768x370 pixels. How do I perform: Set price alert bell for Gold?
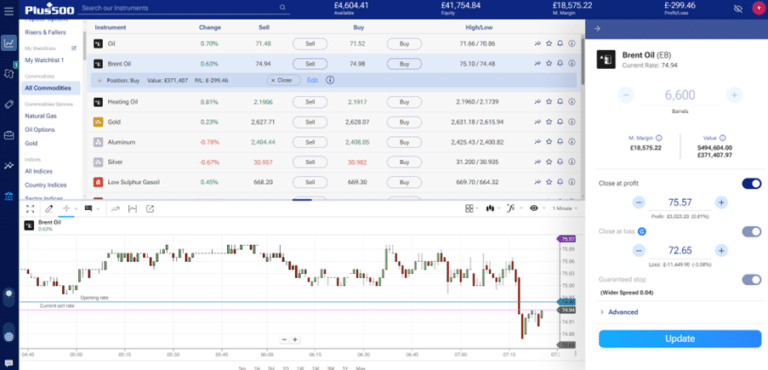[560, 122]
